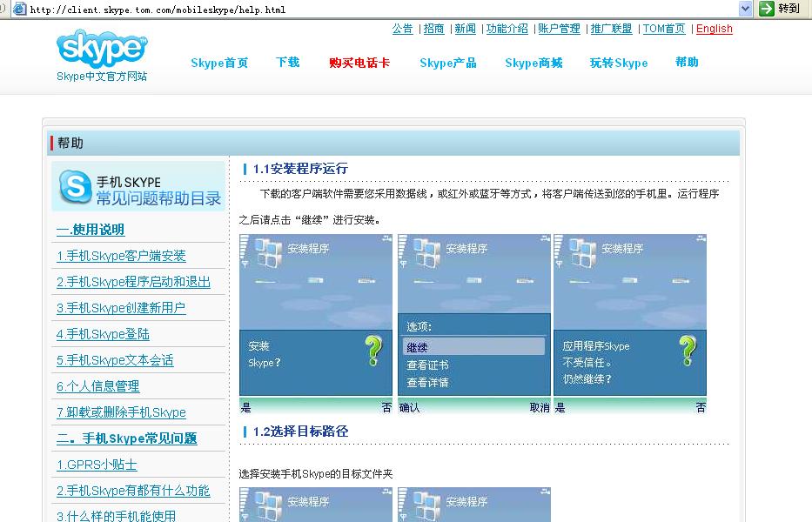Select the Skype商城 navigation item
The image size is (812, 522).
tap(534, 63)
